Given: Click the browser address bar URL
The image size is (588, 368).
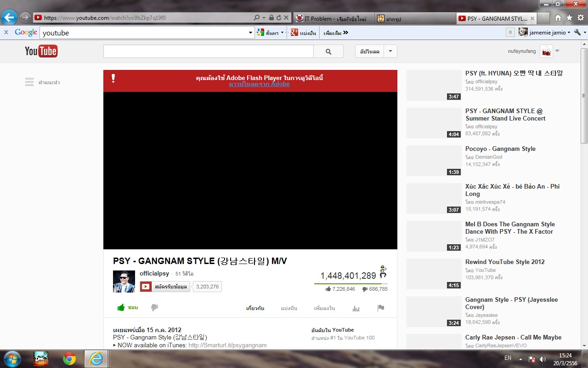Looking at the screenshot, I should point(105,18).
